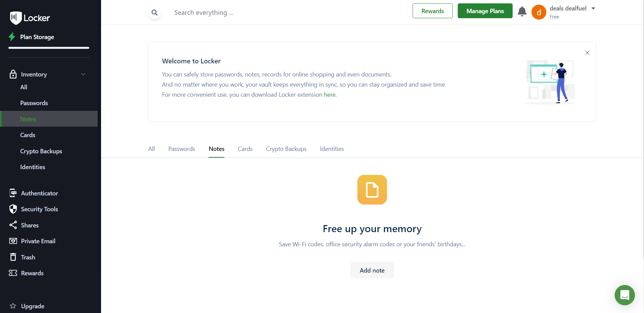Click the Private Email envelope icon

(13, 241)
